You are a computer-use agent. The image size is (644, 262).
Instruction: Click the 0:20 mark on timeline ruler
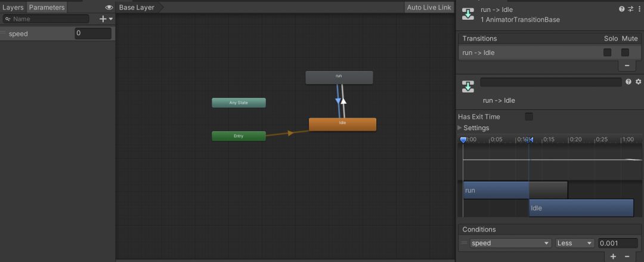575,140
